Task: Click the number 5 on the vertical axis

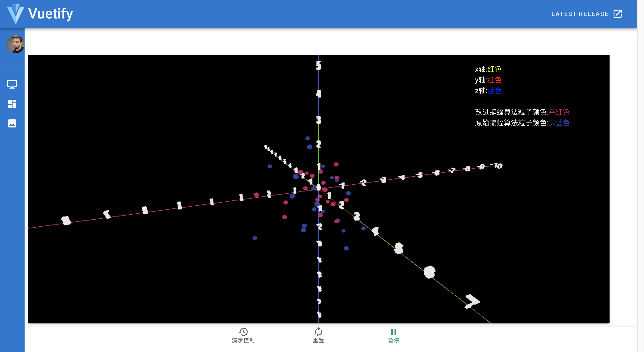Action: tap(318, 66)
